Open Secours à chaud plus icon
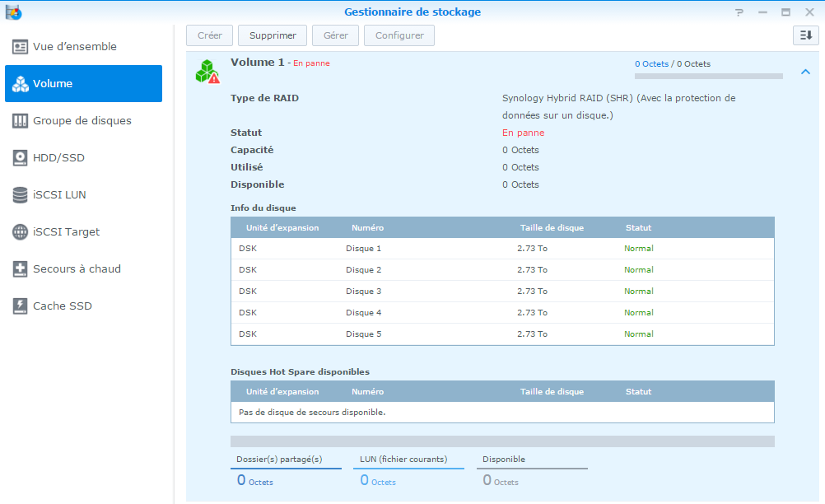The width and height of the screenshot is (825, 504). 21,269
